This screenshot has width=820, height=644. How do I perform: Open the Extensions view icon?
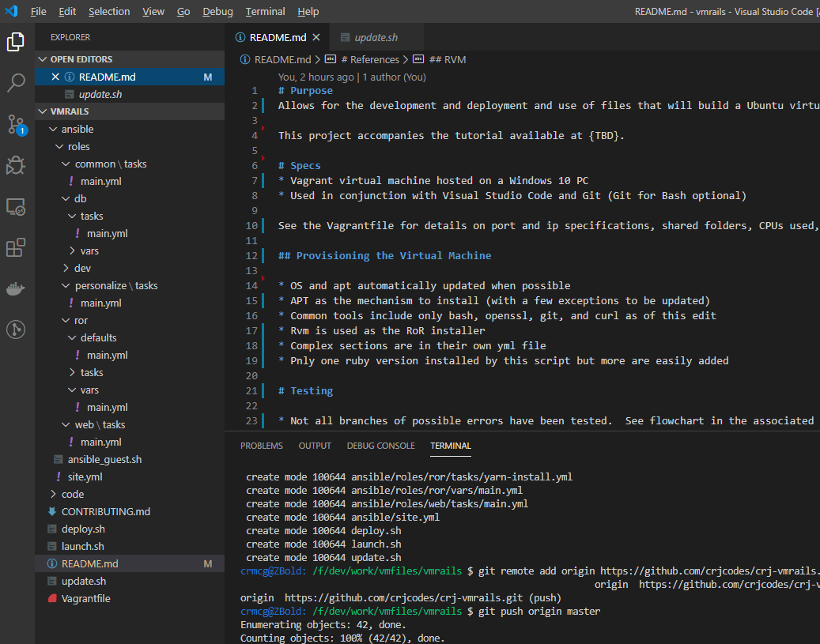pyautogui.click(x=16, y=247)
